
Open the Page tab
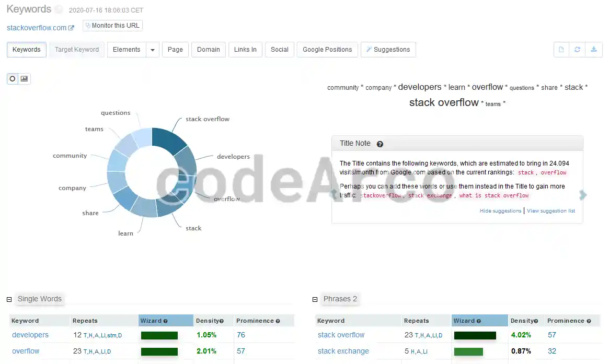[175, 50]
